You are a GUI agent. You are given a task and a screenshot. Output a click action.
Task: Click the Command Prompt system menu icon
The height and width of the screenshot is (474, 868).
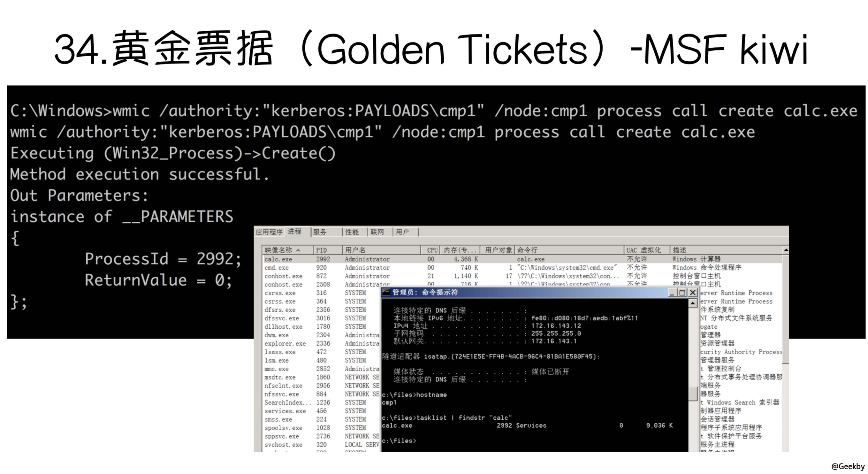387,293
